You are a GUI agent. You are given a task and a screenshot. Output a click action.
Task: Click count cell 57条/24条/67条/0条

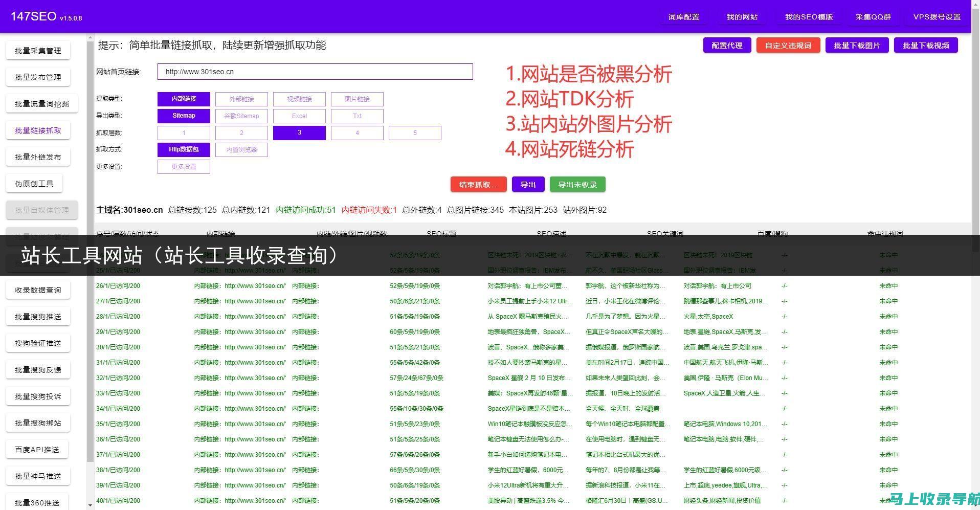[416, 378]
